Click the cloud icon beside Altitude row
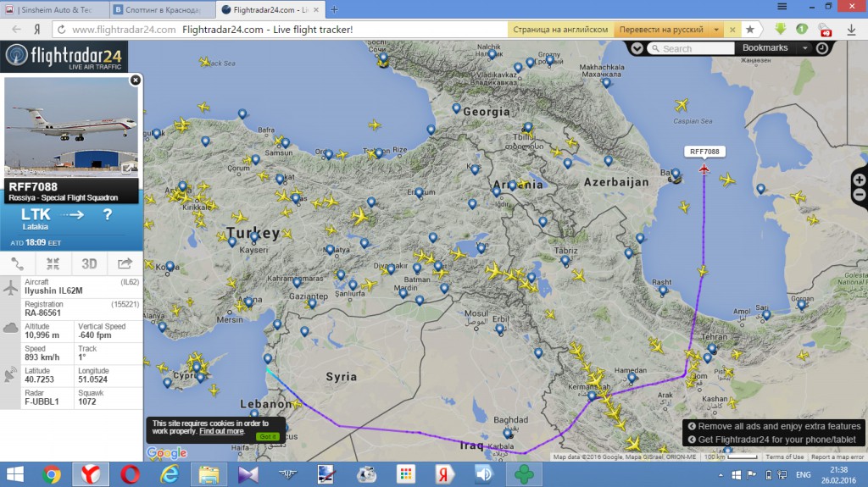This screenshot has height=487, width=868. [x=10, y=328]
